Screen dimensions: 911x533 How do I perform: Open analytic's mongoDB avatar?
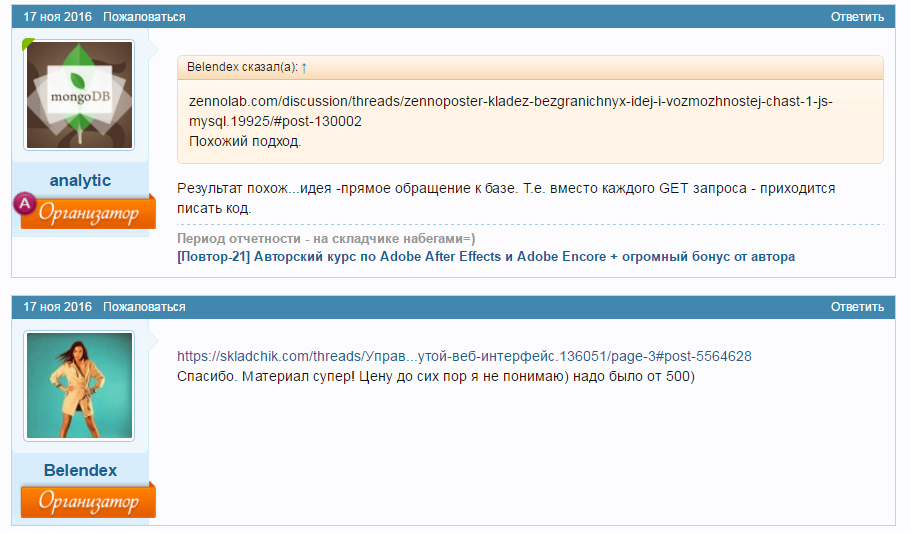click(x=80, y=95)
